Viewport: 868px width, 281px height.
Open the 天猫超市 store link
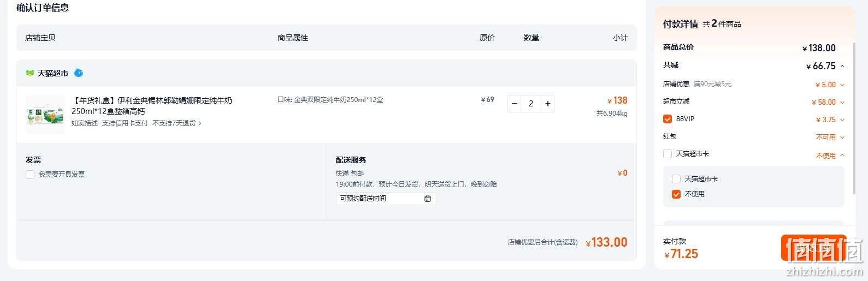53,73
